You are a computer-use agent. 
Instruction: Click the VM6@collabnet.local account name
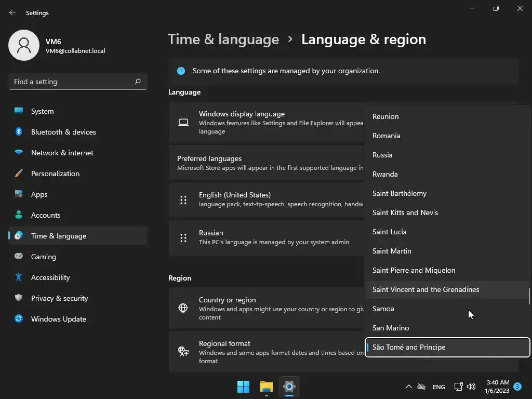point(75,51)
